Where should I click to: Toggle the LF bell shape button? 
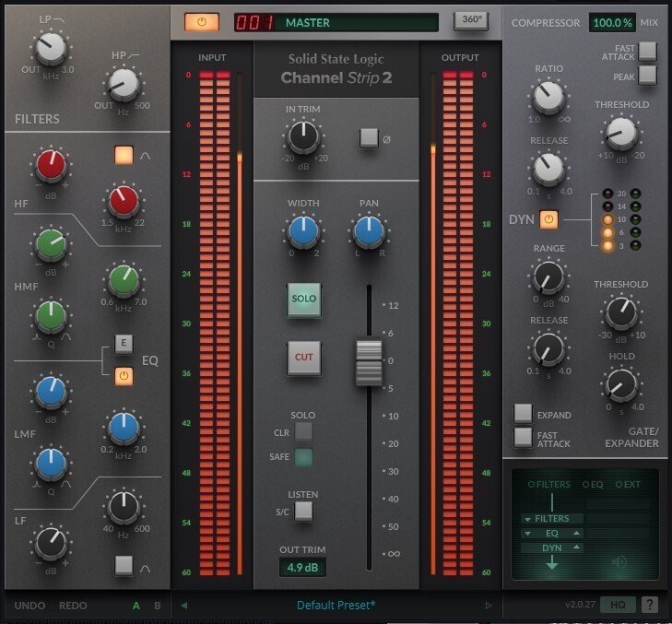pos(124,565)
